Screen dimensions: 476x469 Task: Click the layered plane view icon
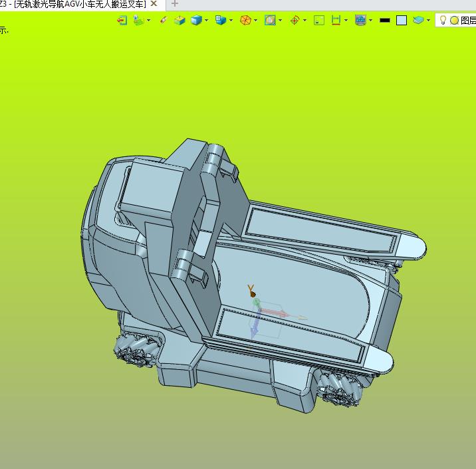[138, 21]
